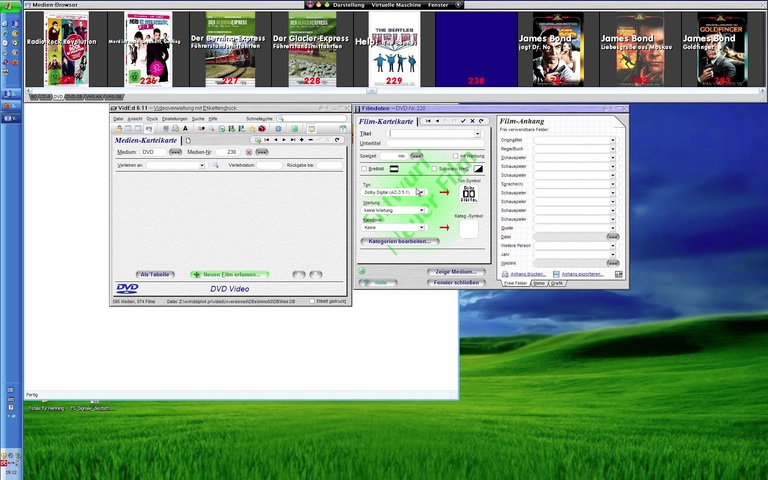The width and height of the screenshot is (768, 480).
Task: Click the bold A font icon in VidEd toolbar
Action: coord(185,128)
